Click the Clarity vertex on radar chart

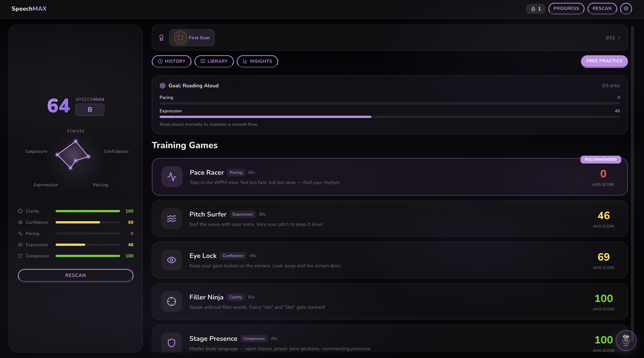coord(76,141)
